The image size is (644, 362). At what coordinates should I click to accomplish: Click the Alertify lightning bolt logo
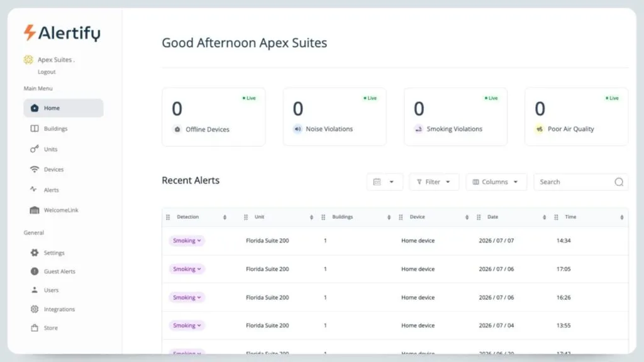tap(29, 33)
